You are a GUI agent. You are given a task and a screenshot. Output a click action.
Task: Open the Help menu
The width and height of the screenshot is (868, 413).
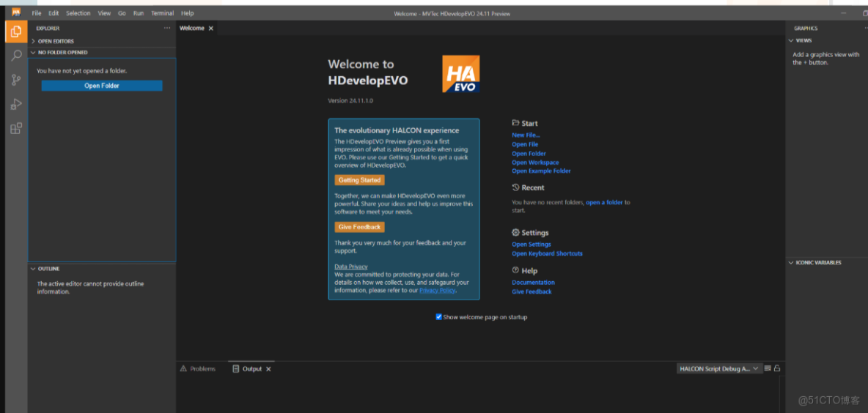point(188,13)
